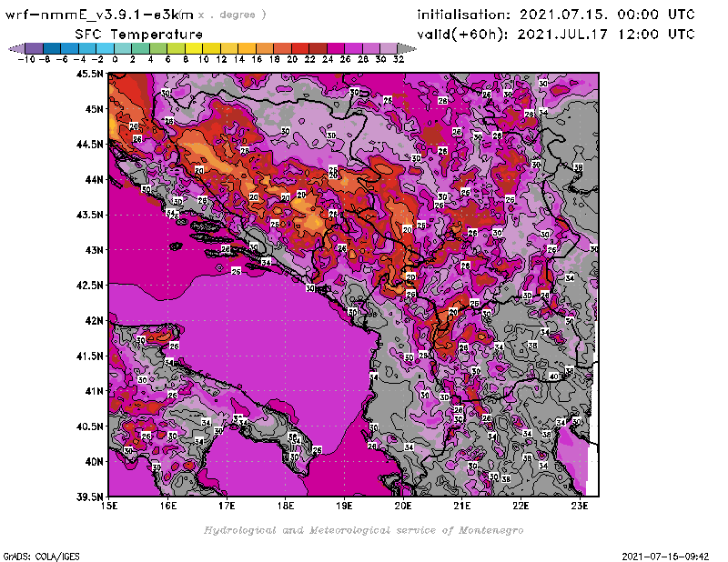Click the '40N' latitude label
The width and height of the screenshot is (728, 562).
click(x=95, y=462)
